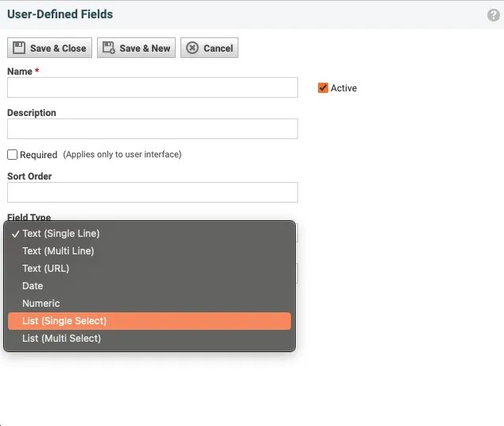Viewport: 504px width, 426px height.
Task: Select List (Multi Select) option
Action: click(x=149, y=339)
